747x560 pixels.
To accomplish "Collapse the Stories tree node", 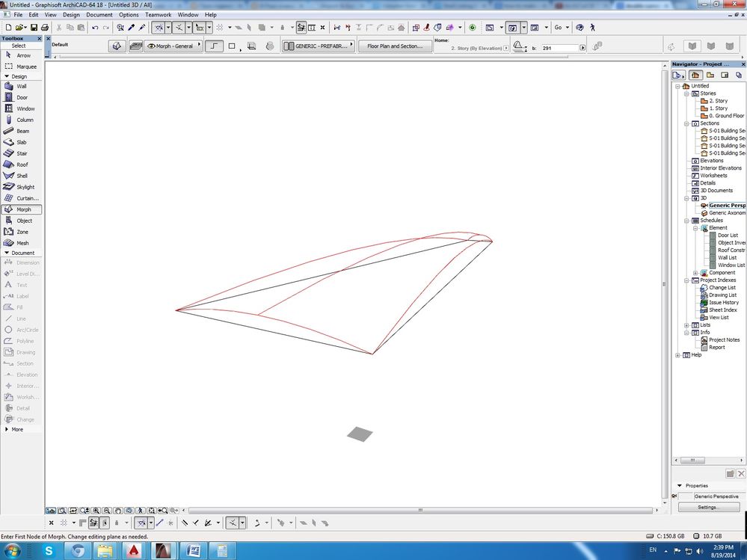I will [686, 93].
